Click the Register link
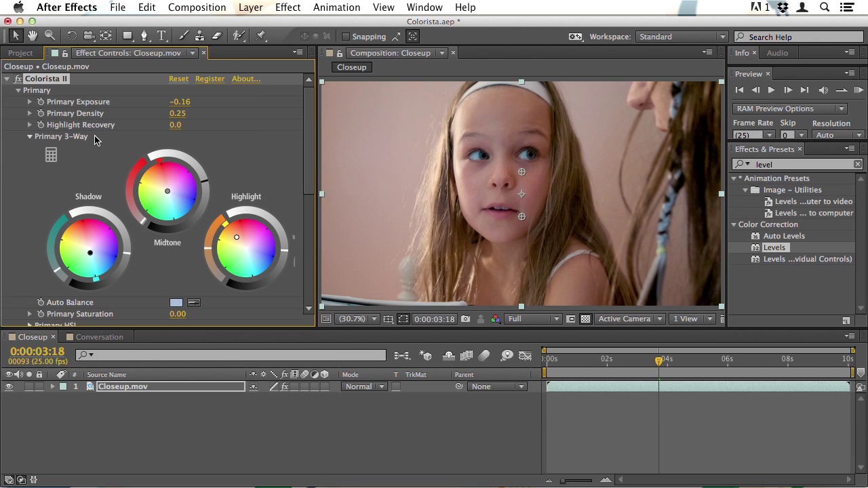Image resolution: width=868 pixels, height=488 pixels. pyautogui.click(x=210, y=79)
